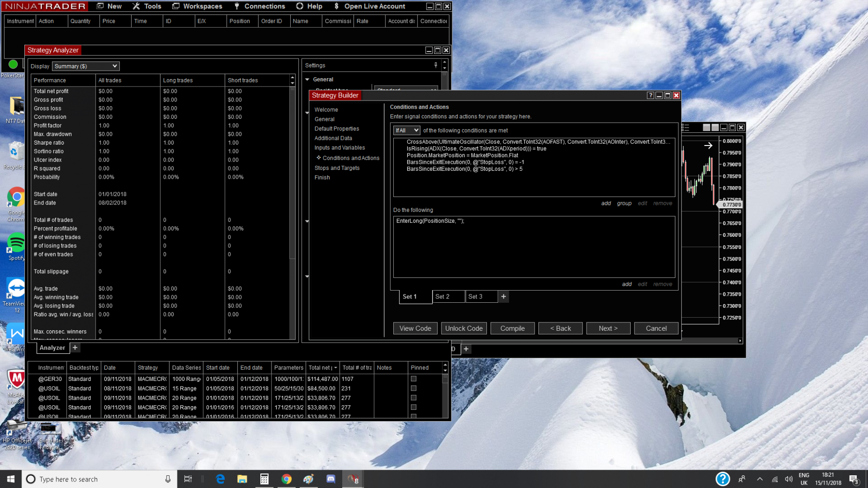Click add link under Do the following
Image resolution: width=868 pixels, height=488 pixels.
pos(626,284)
